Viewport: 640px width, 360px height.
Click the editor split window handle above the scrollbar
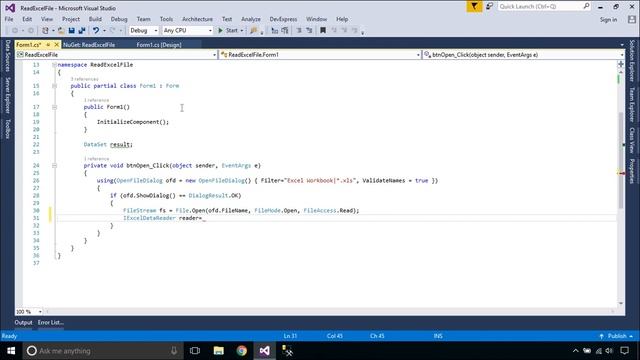pyautogui.click(x=621, y=64)
